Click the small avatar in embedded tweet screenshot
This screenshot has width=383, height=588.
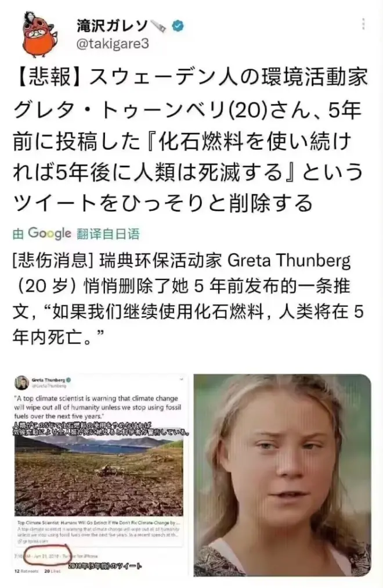(x=21, y=383)
